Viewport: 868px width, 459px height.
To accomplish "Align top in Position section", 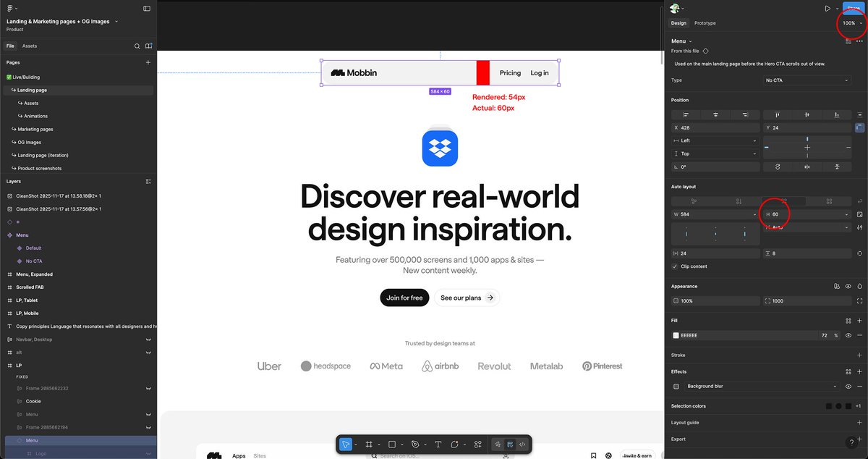I will tap(778, 115).
